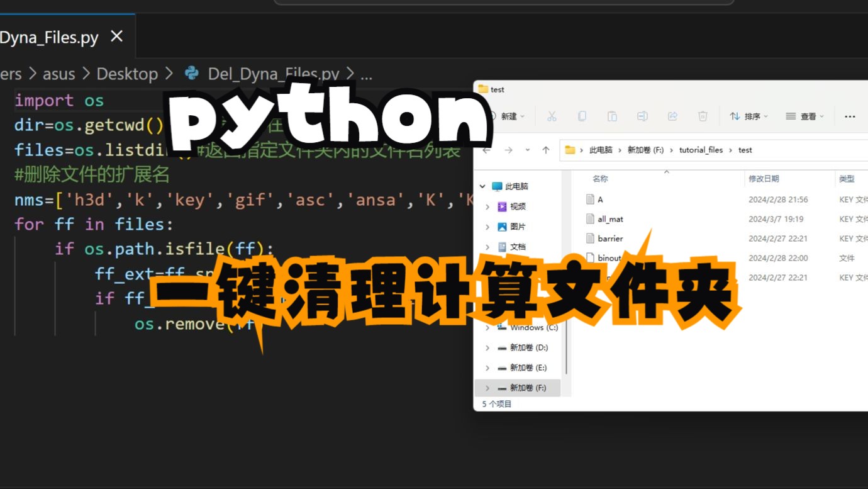Click the file icon of barrier
Viewport: 868px width, 489px height.
click(590, 239)
